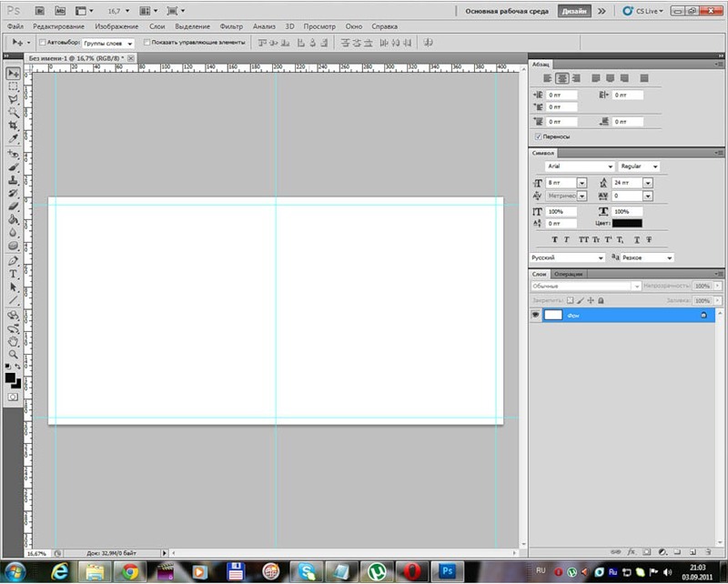Screen dimensions: 728x584
Task: Create a new layer in Layers panel
Action: [x=693, y=552]
